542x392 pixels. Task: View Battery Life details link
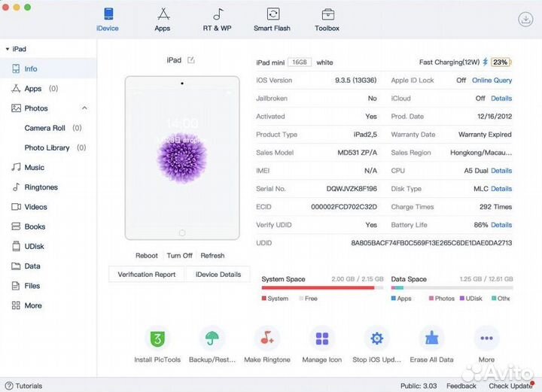[x=501, y=225]
